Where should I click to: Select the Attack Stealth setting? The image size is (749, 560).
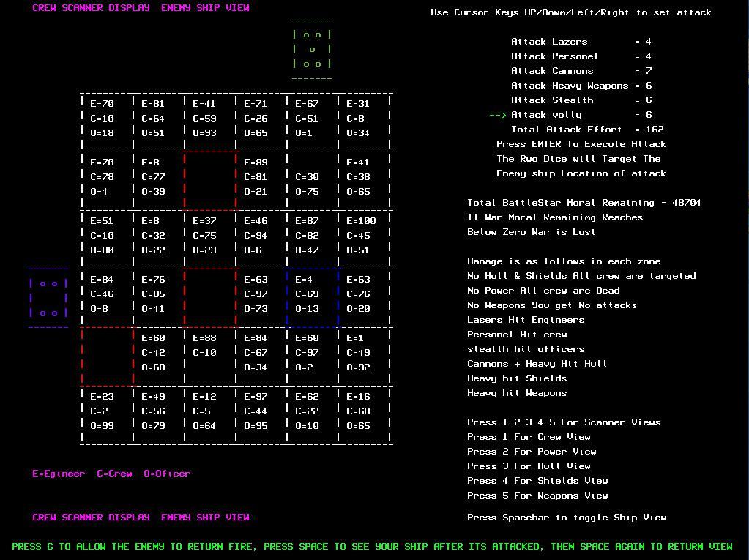554,100
